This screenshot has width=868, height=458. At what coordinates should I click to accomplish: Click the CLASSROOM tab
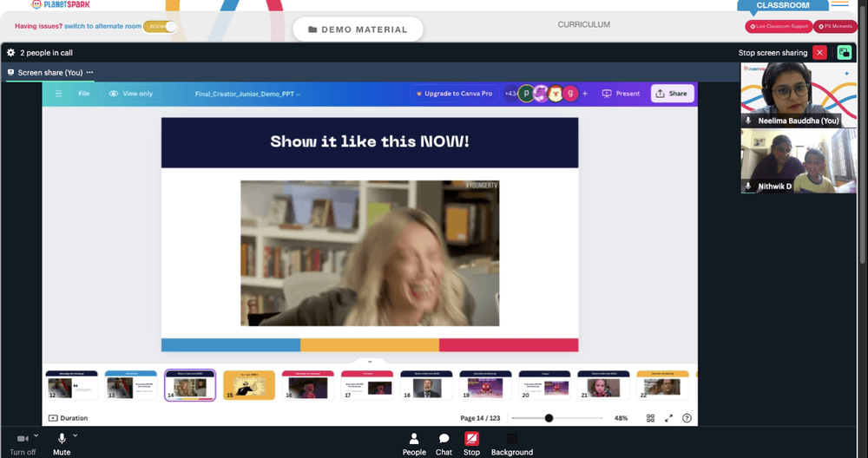pos(782,5)
